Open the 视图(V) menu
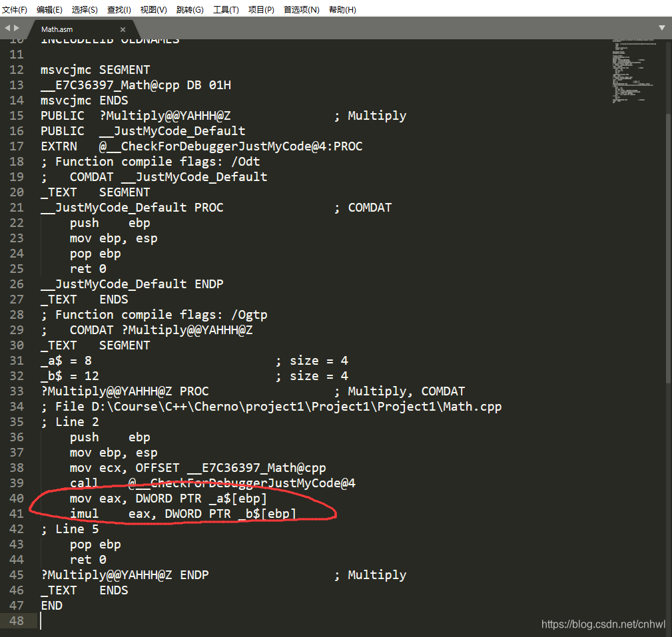This screenshot has height=637, width=672. pos(153,9)
